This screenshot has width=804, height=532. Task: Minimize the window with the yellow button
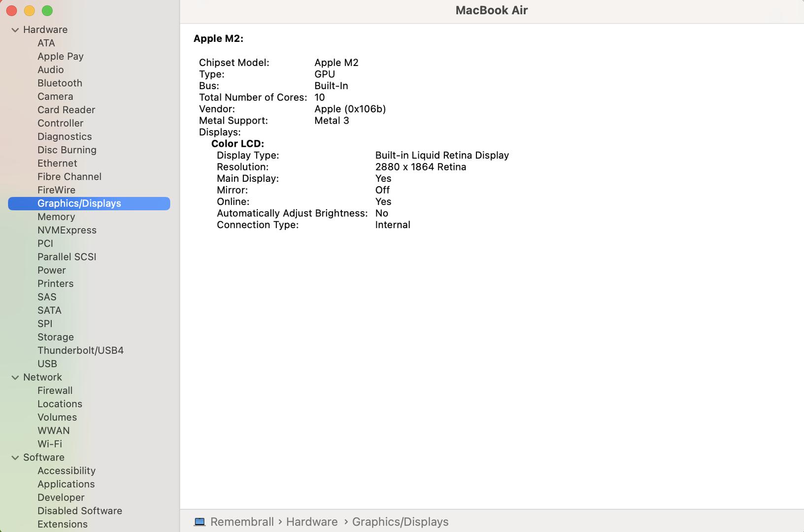point(30,11)
